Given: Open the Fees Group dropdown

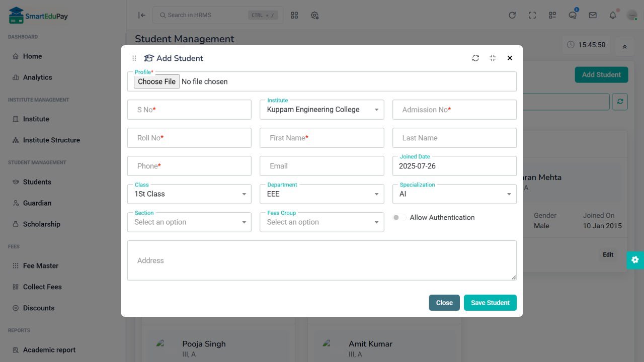Looking at the screenshot, I should tap(321, 222).
